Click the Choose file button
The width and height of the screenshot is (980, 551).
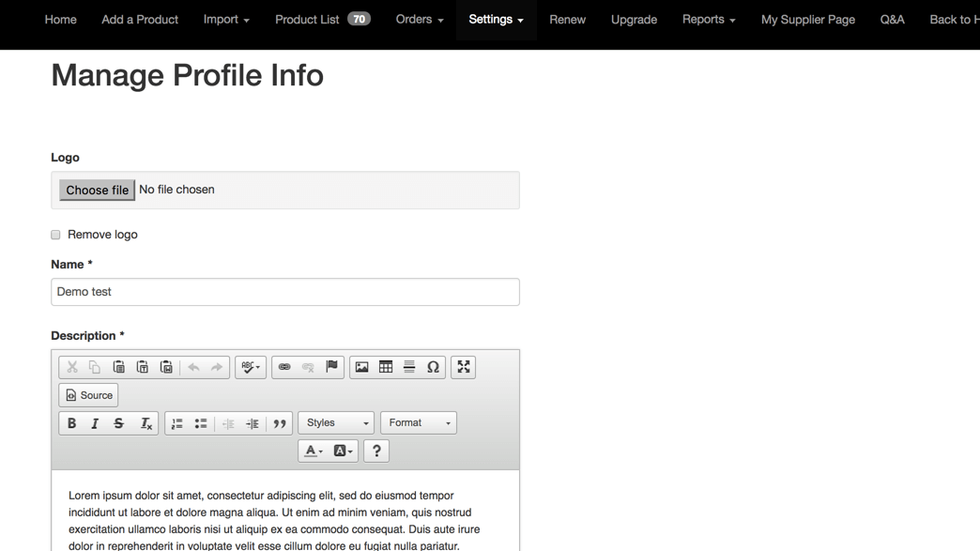click(x=97, y=191)
